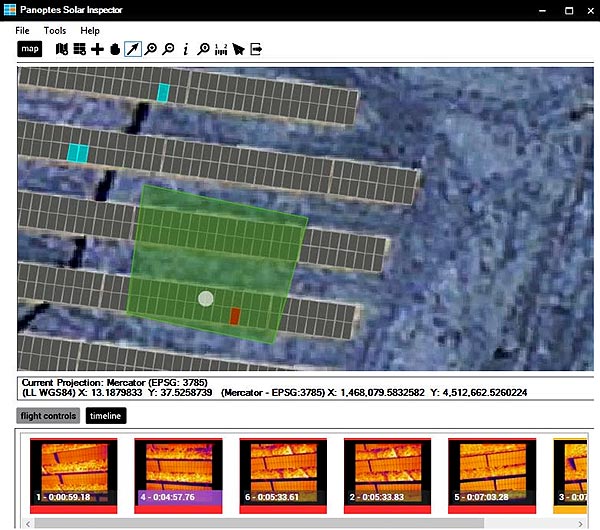The width and height of the screenshot is (600, 530).
Task: Open the Help menu
Action: click(90, 31)
